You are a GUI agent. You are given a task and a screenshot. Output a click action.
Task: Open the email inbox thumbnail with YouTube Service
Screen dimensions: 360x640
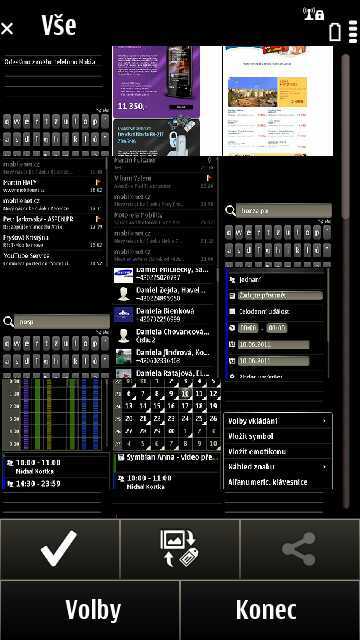pos(56,212)
